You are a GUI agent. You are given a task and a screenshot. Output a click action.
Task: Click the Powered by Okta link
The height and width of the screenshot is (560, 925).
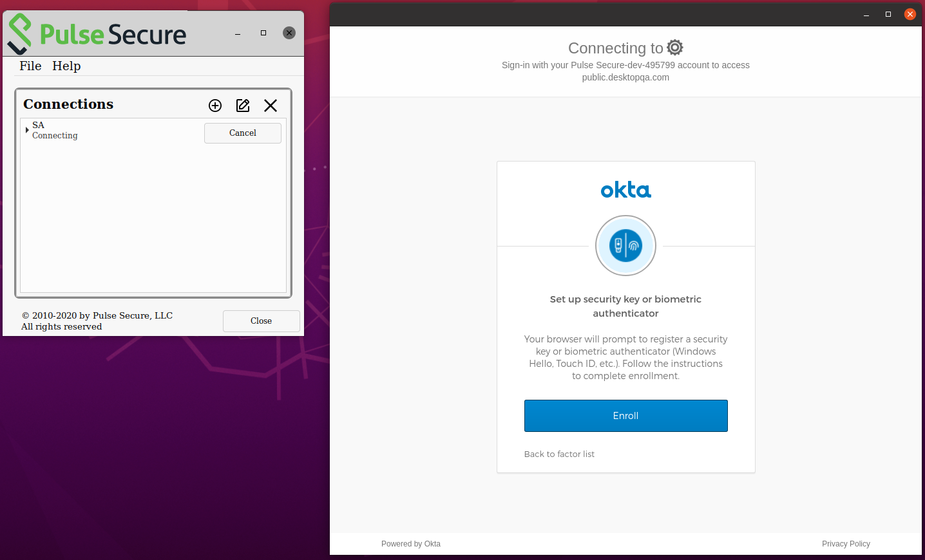click(411, 544)
